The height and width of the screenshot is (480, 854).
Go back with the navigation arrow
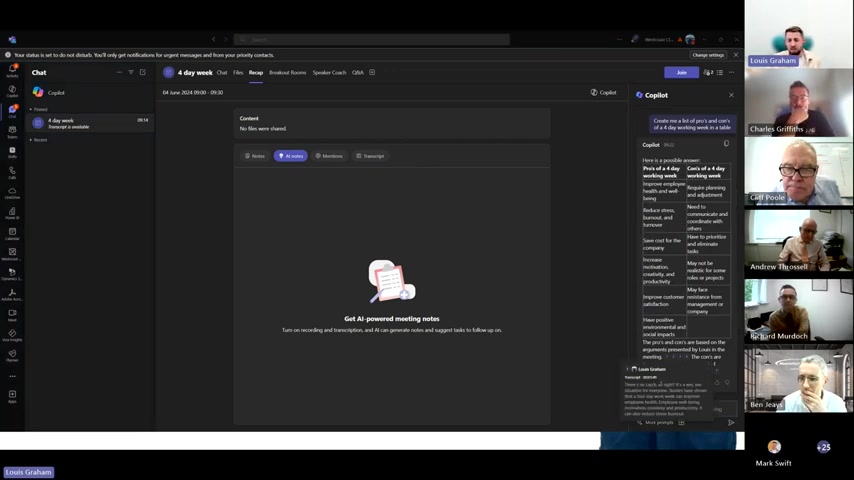click(x=214, y=39)
